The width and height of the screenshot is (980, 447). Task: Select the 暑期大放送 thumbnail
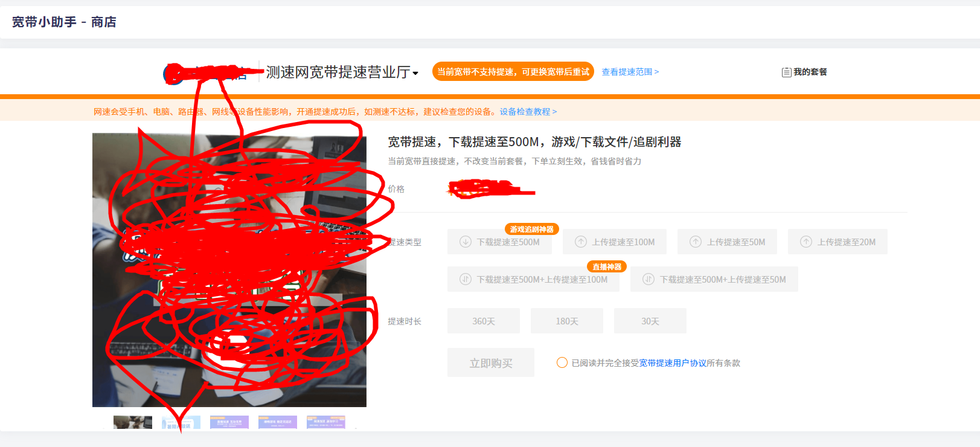point(181,422)
